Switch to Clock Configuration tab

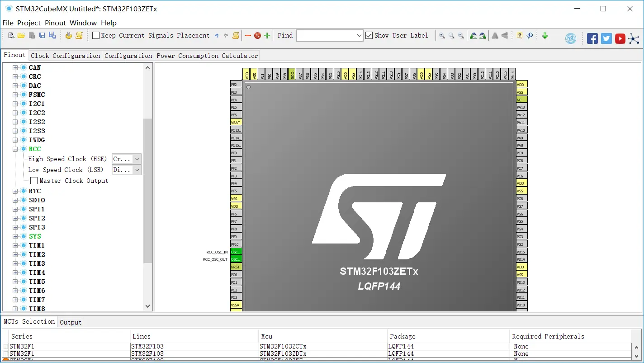(x=65, y=56)
